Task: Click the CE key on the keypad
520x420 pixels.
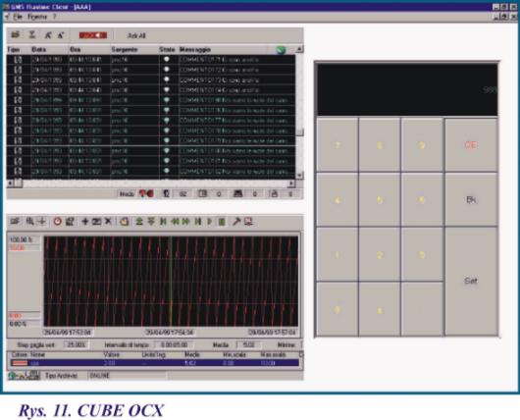Action: (471, 145)
